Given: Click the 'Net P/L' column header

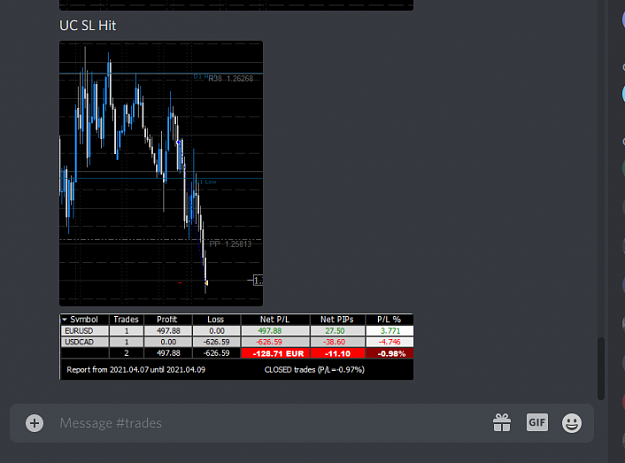Looking at the screenshot, I should 275,320.
